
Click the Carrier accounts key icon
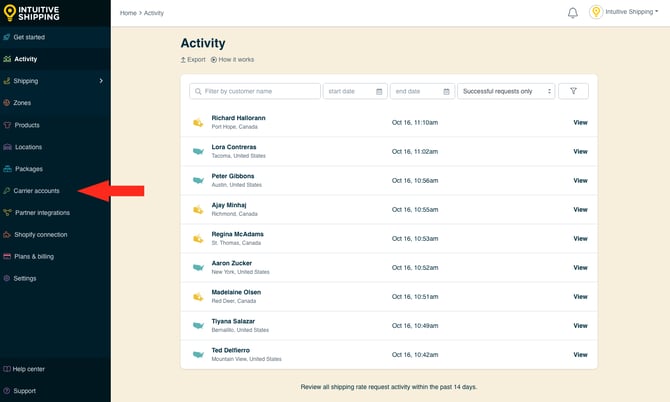pyautogui.click(x=7, y=191)
